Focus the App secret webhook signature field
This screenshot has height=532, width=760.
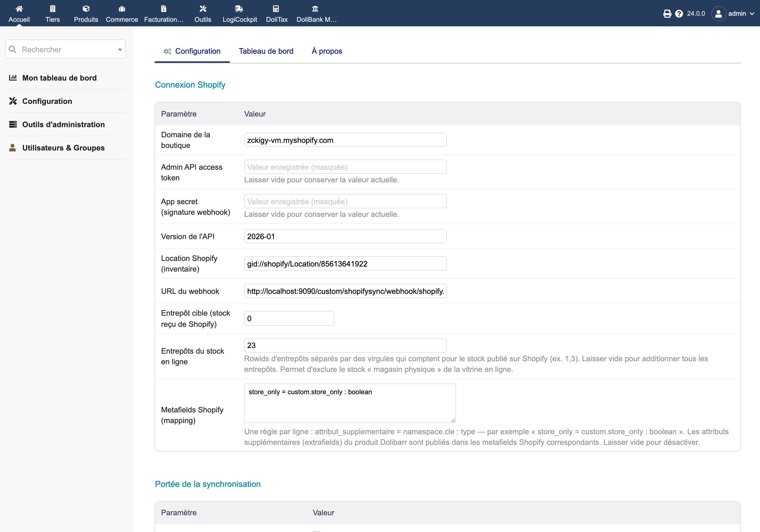tap(345, 201)
